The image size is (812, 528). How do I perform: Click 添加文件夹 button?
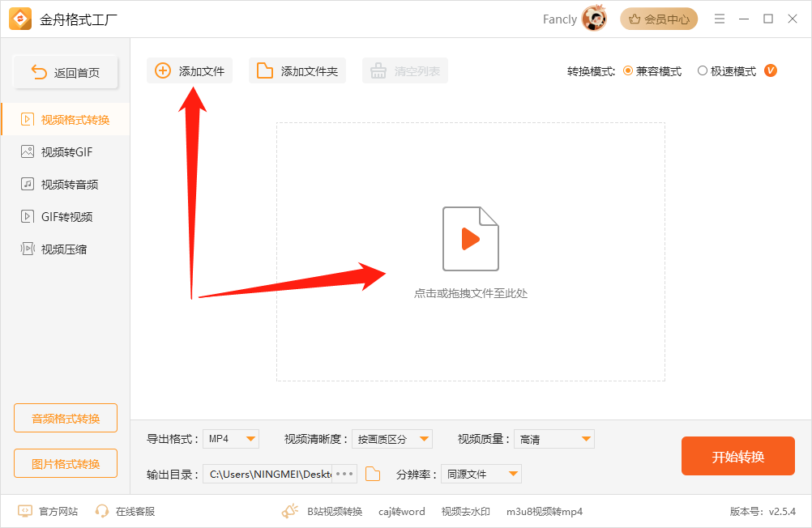297,71
